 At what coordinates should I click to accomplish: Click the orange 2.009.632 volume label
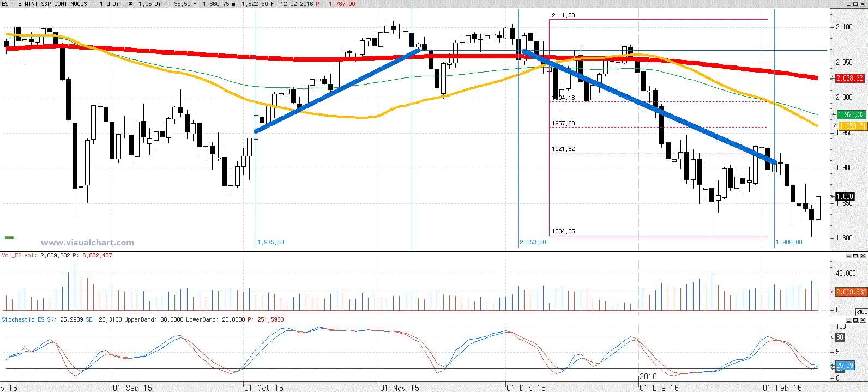pos(851,292)
